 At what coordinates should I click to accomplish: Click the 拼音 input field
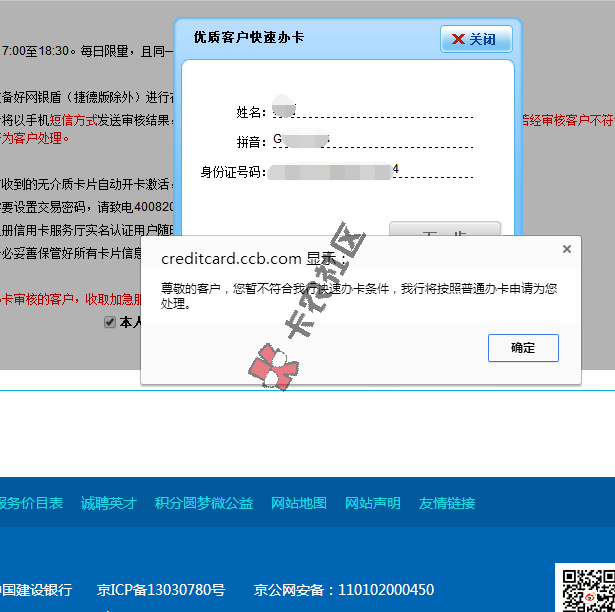[x=373, y=139]
